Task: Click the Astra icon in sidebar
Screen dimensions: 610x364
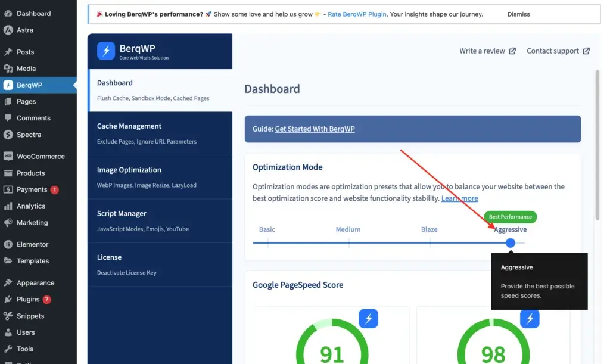Action: pyautogui.click(x=8, y=30)
